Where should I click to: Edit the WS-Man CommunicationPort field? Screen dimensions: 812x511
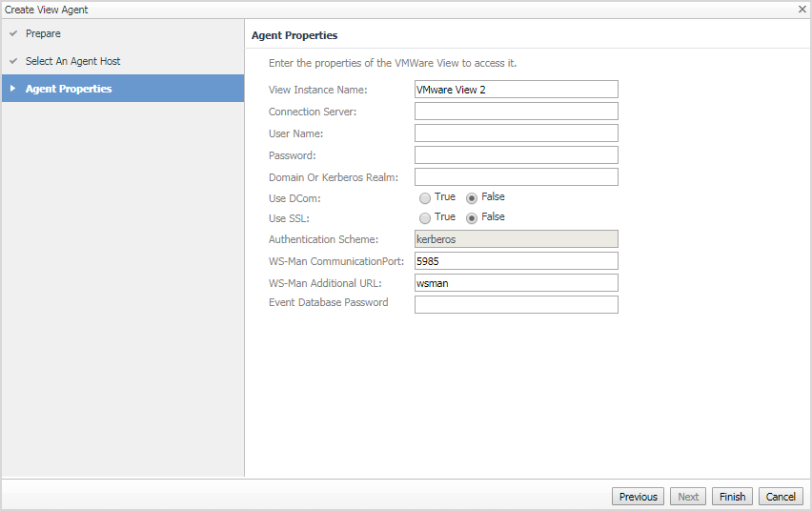(x=516, y=261)
